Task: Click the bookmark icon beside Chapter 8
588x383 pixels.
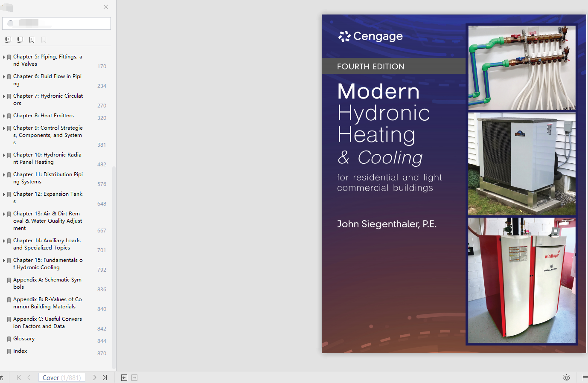Action: pyautogui.click(x=9, y=116)
